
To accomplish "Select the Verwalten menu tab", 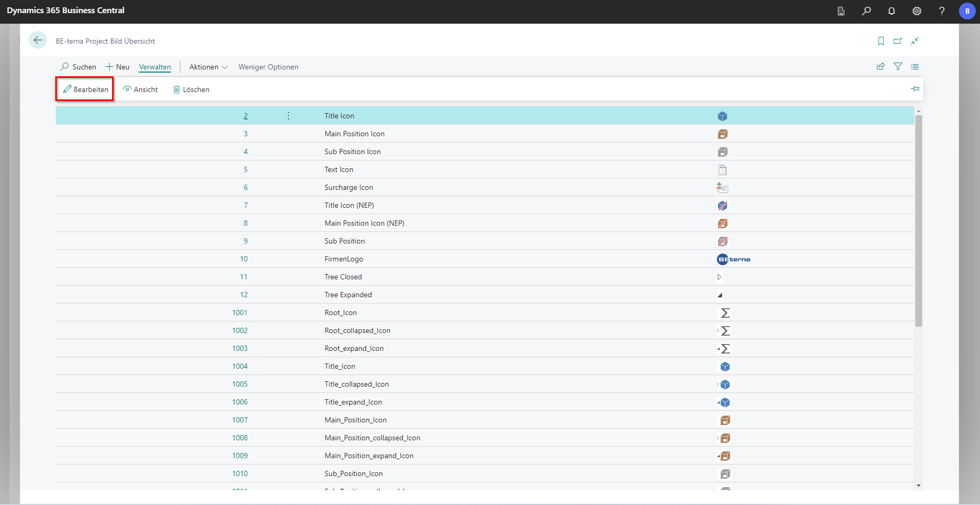I will [155, 67].
